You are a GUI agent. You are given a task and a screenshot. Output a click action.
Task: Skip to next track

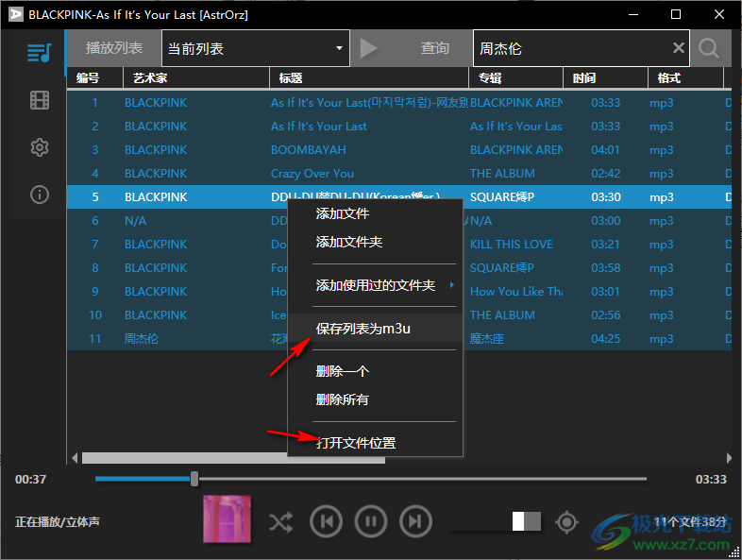(x=415, y=521)
